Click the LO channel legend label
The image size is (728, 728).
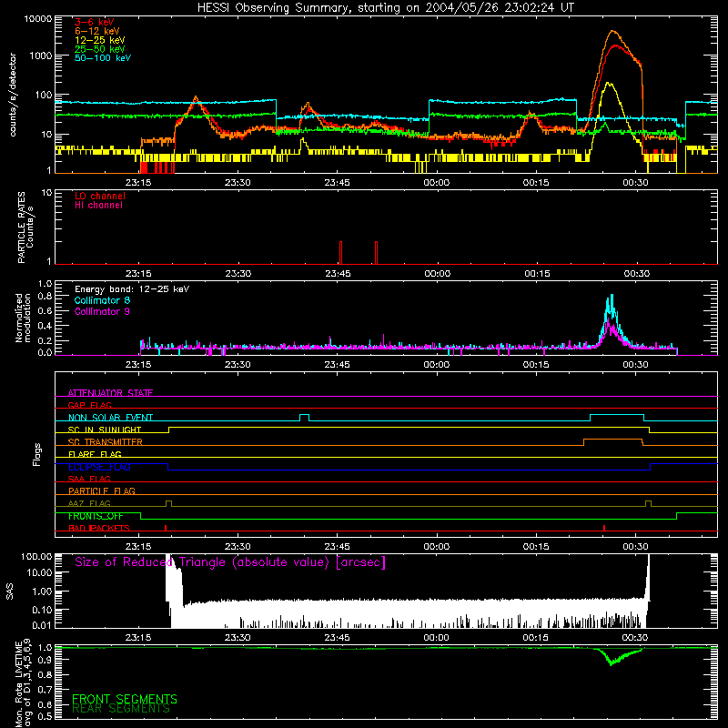(x=100, y=196)
